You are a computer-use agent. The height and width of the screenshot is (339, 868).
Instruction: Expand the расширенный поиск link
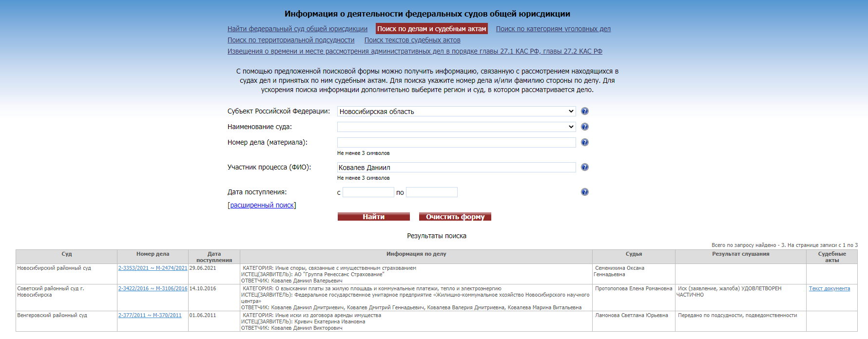point(262,205)
